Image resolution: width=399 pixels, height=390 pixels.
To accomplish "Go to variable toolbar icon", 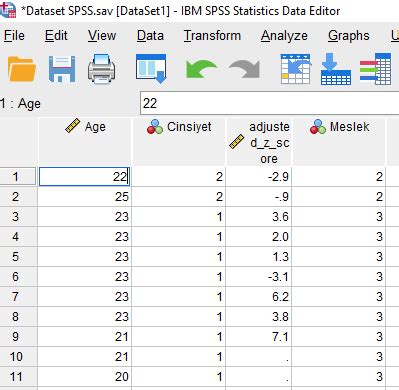I will (x=336, y=69).
